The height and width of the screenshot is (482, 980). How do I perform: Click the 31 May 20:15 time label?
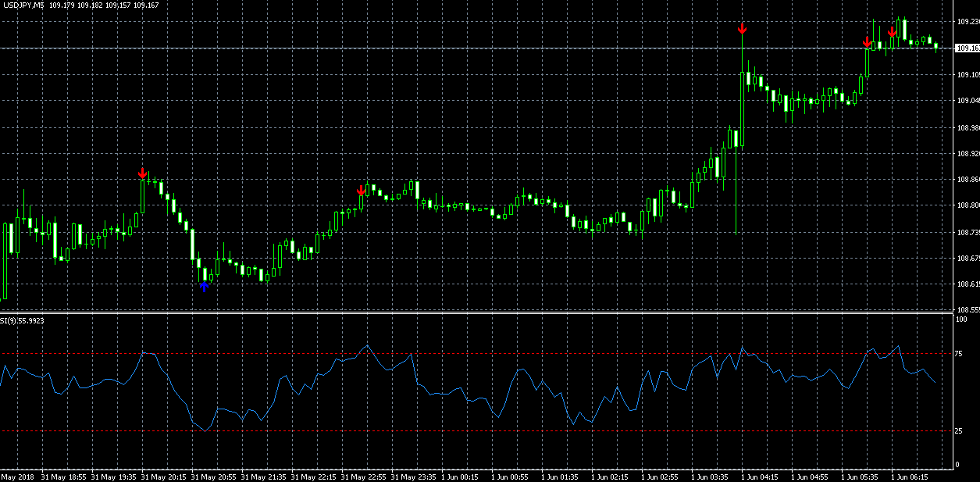coord(163,476)
